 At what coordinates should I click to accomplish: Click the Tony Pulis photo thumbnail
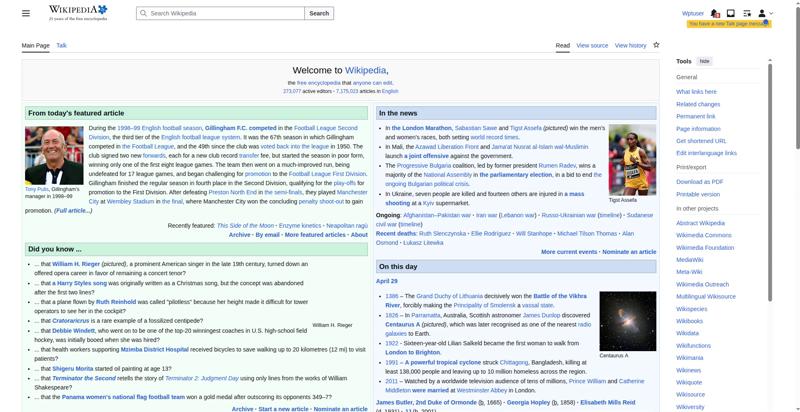pyautogui.click(x=54, y=155)
